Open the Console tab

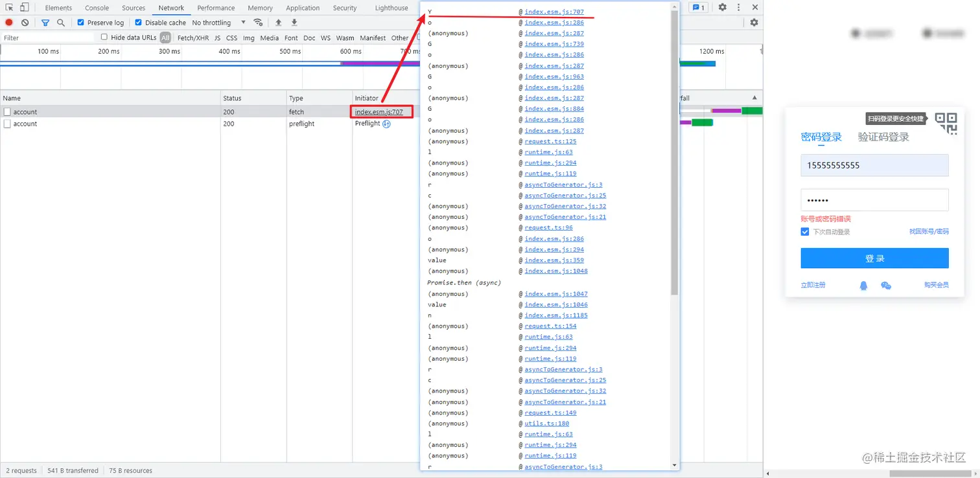[97, 8]
